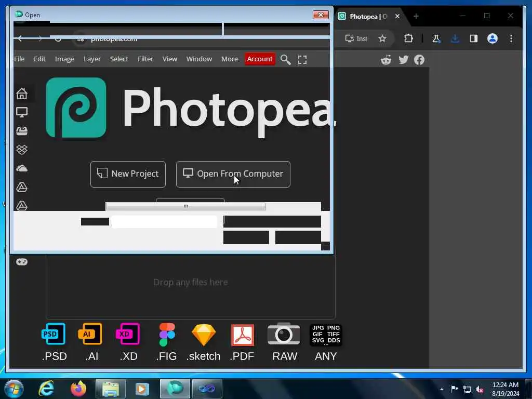Open the Image menu
Image resolution: width=532 pixels, height=399 pixels.
tap(64, 59)
